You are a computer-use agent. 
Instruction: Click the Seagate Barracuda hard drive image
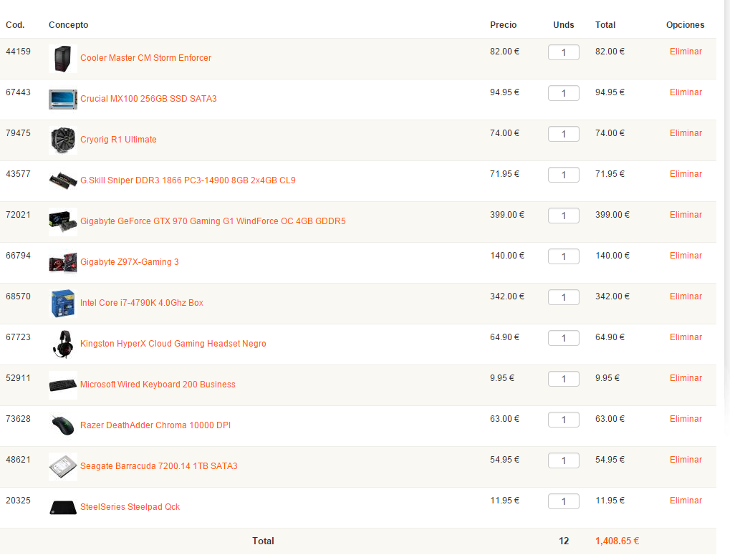(x=63, y=467)
